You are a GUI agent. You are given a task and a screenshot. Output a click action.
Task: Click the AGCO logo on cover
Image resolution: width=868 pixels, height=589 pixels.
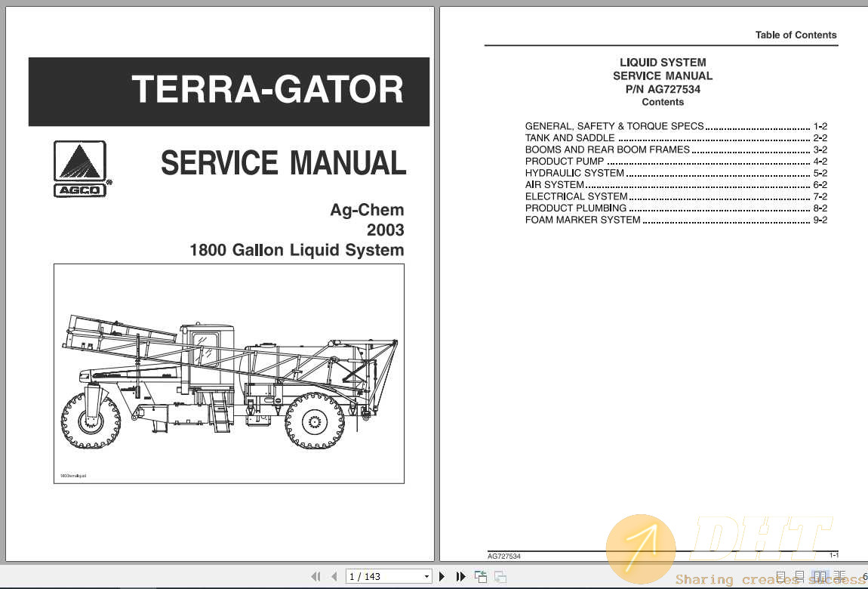(x=82, y=169)
